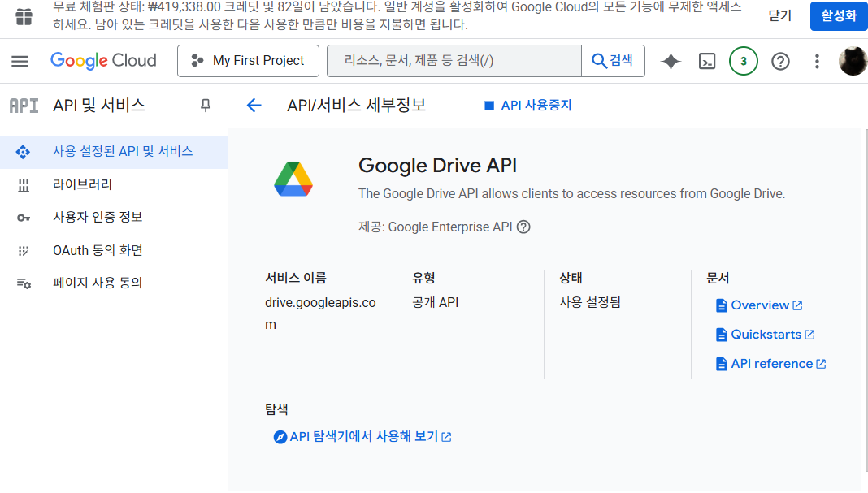Click the Google Drive API heading
The height and width of the screenshot is (493, 868).
pos(437,166)
